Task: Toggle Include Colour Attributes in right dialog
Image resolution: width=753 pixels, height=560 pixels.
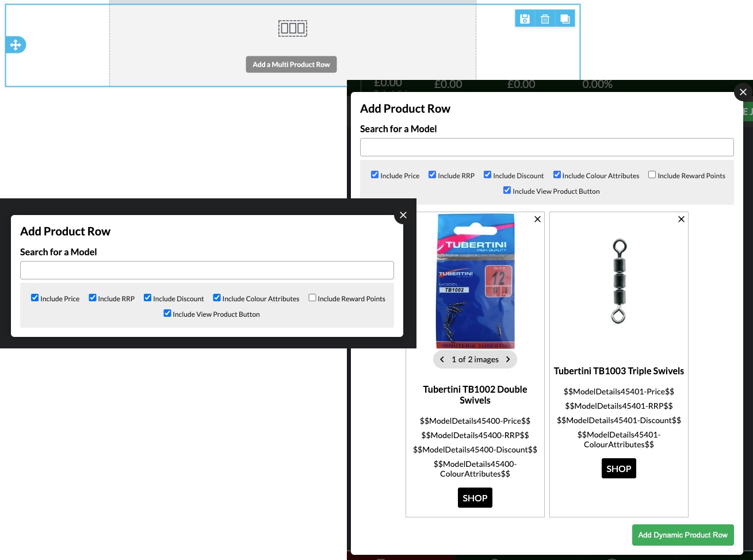Action: tap(557, 175)
